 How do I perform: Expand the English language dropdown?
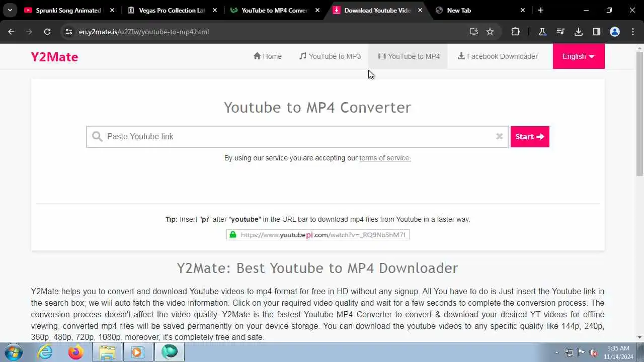tap(579, 56)
